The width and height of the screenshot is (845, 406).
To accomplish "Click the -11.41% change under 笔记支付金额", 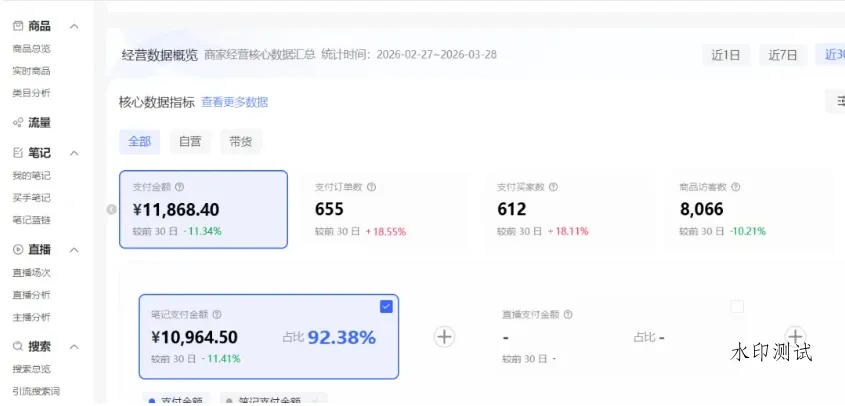I will click(x=221, y=359).
